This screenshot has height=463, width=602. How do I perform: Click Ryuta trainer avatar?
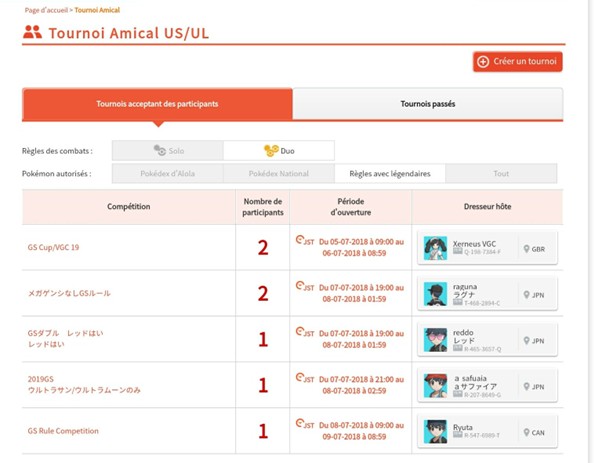coord(435,432)
